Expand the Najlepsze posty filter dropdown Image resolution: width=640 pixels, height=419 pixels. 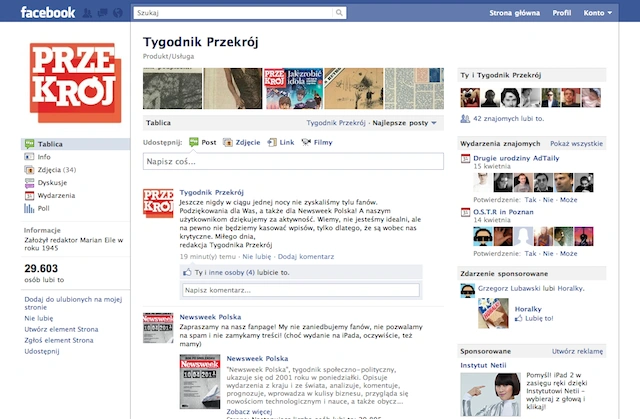click(404, 123)
